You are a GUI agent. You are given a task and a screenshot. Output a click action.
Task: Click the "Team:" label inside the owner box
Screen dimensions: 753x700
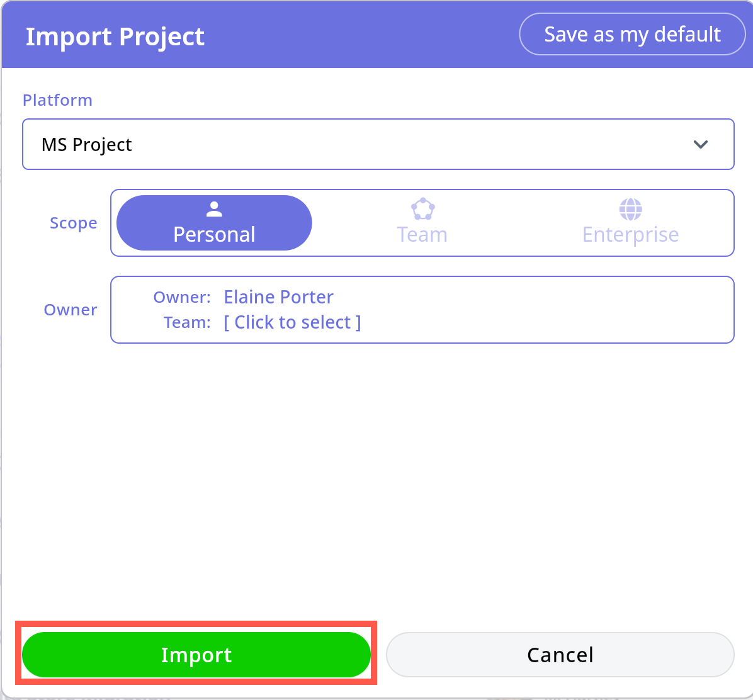[x=187, y=322]
